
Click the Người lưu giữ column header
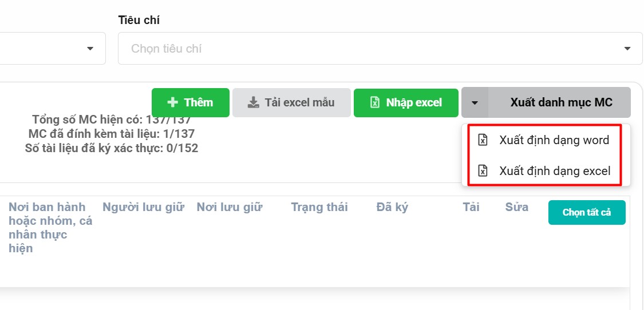click(x=143, y=207)
